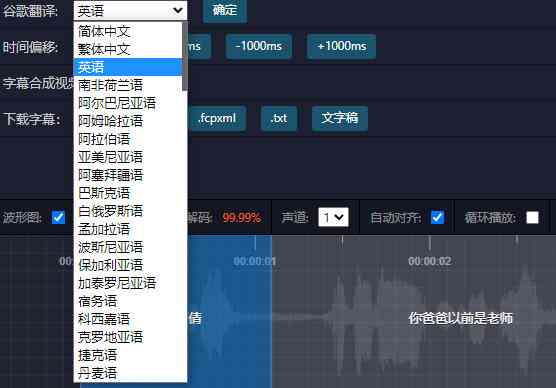Shift time offset by +1000ms
The width and height of the screenshot is (556, 388).
341,46
